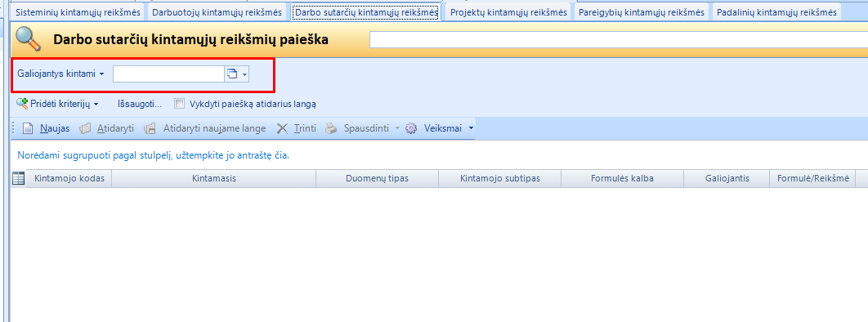Sort by Kintamojo kodas column header

click(x=69, y=178)
